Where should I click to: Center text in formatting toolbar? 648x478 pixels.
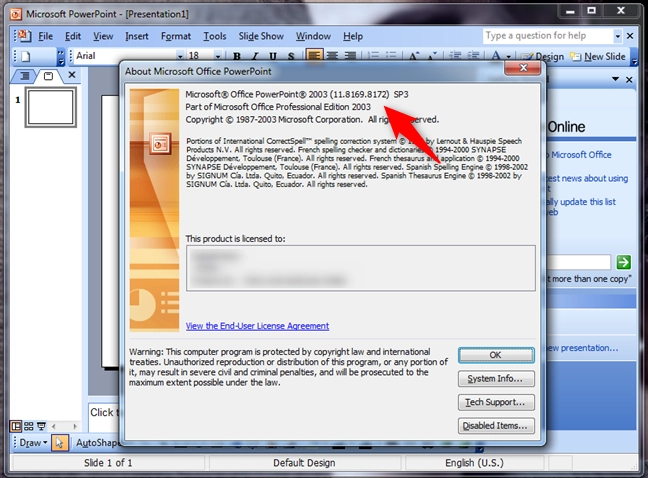point(332,55)
